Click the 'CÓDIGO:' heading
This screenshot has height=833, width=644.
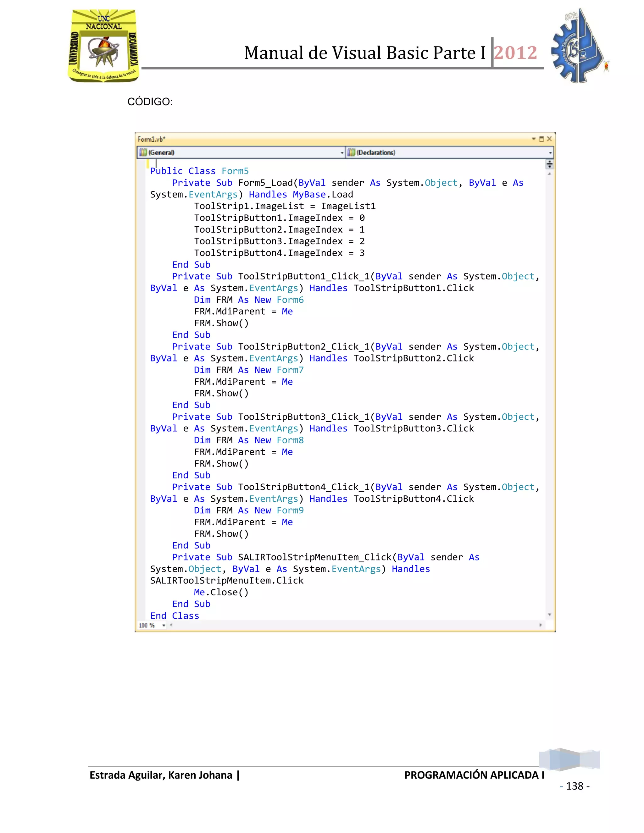click(x=150, y=102)
